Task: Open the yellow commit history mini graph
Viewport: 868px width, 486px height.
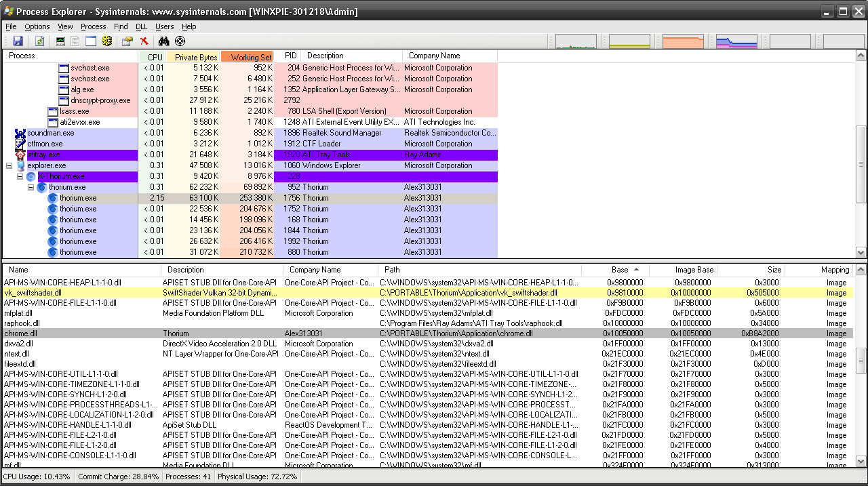Action: [629, 41]
